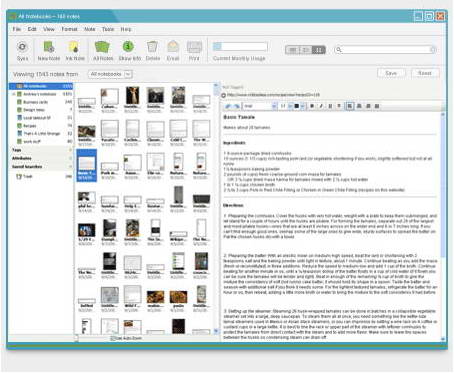Open the text color dropdown arrow
Screen dimensions: 454x374
pos(302,106)
